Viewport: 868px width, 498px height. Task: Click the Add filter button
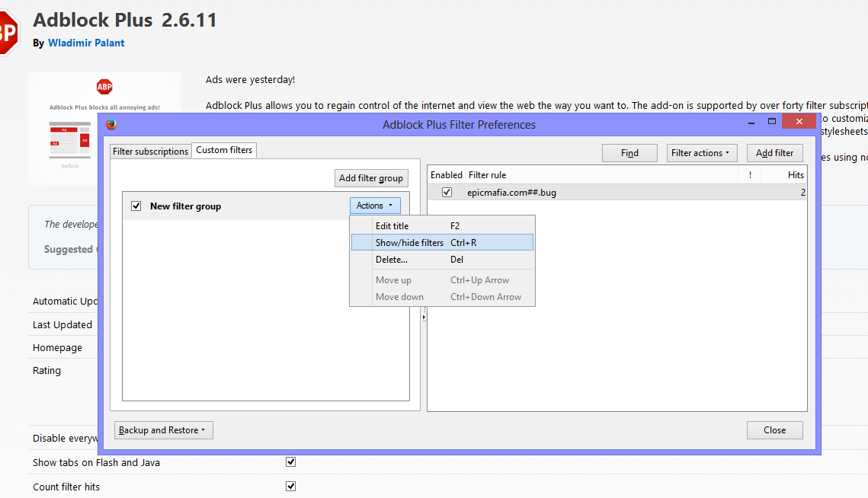[x=774, y=153]
